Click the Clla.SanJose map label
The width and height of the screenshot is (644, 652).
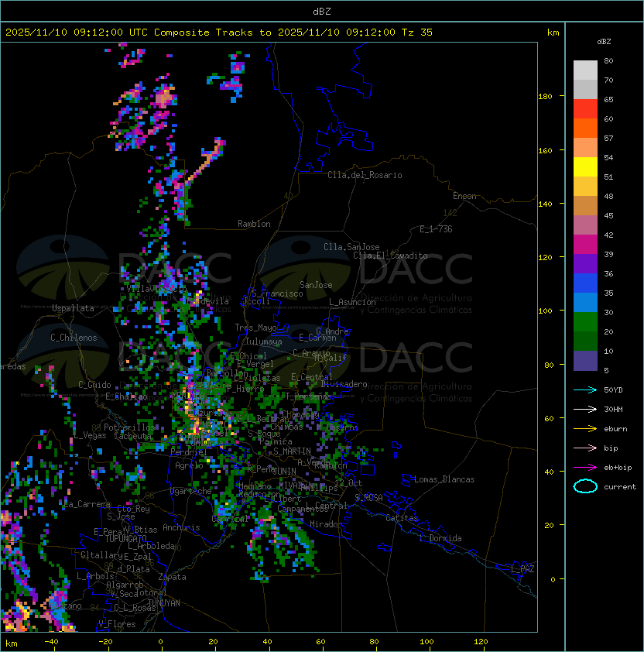coord(351,247)
